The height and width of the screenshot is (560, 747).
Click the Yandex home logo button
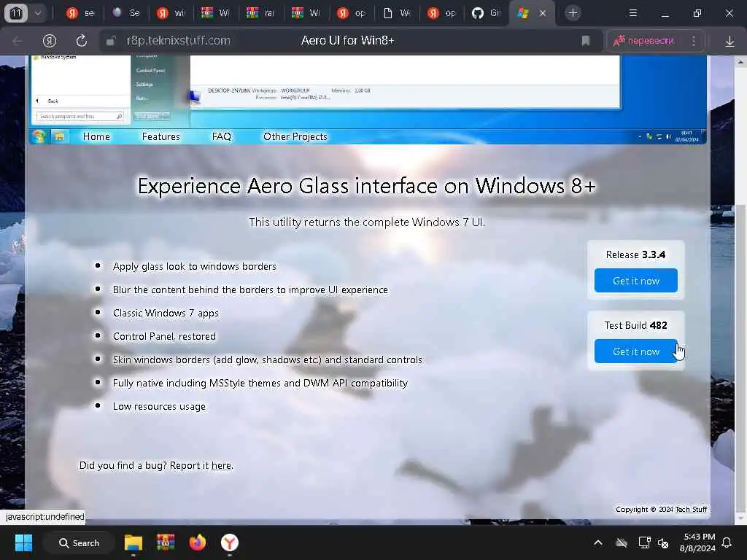[50, 41]
